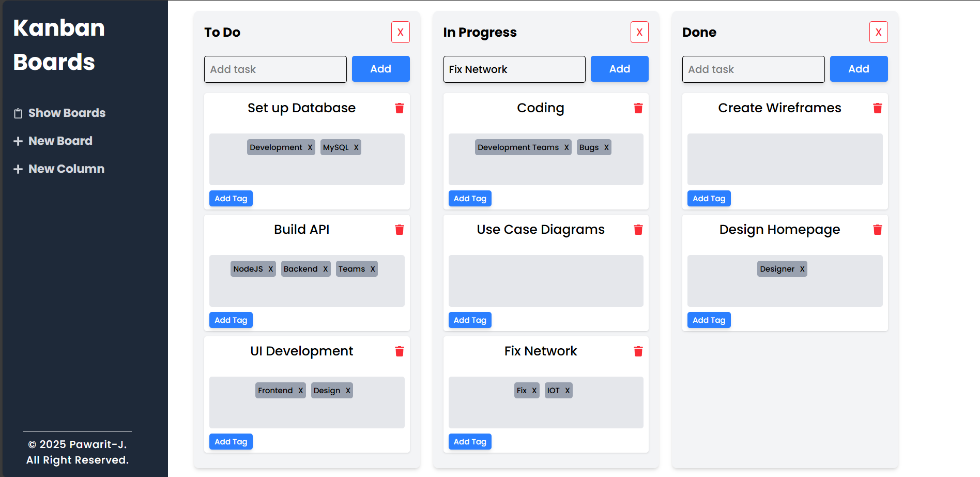This screenshot has height=477, width=980.
Task: Delete the "Coding" task
Action: [x=638, y=108]
